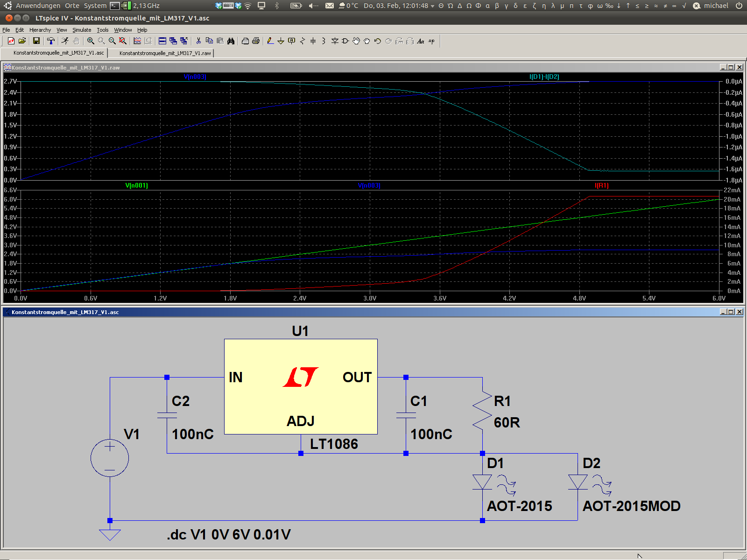Screen dimensions: 747x560
Task: Select the Drag hand tool
Action: pos(367,41)
